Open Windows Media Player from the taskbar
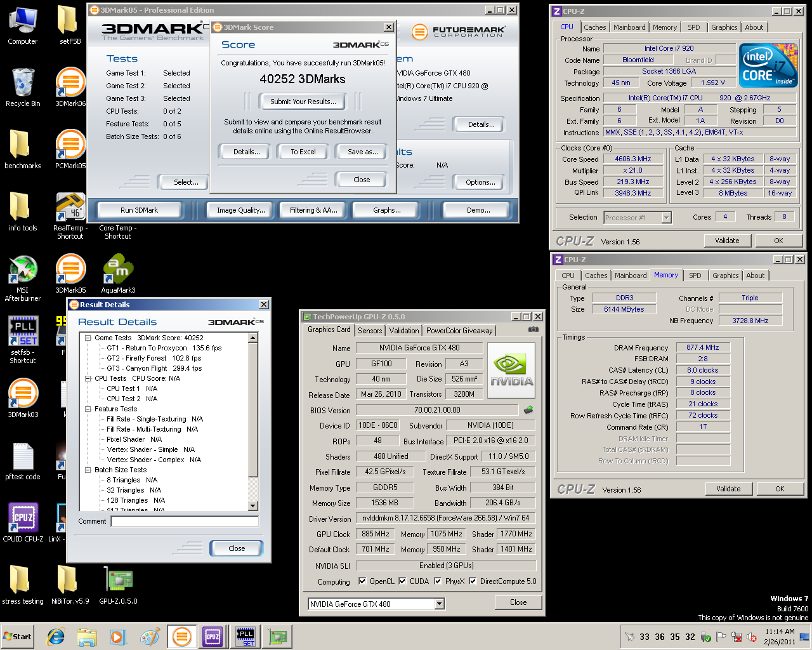 pos(118,636)
